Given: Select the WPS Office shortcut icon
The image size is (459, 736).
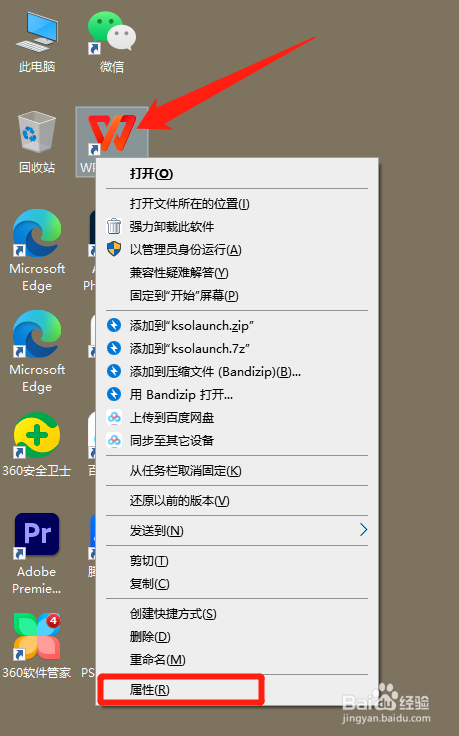Looking at the screenshot, I should [112, 141].
